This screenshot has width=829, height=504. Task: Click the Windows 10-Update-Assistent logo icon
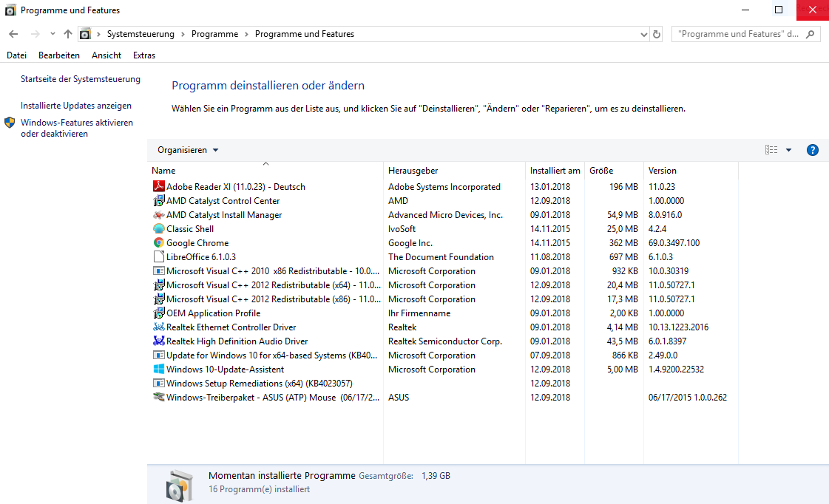point(158,370)
